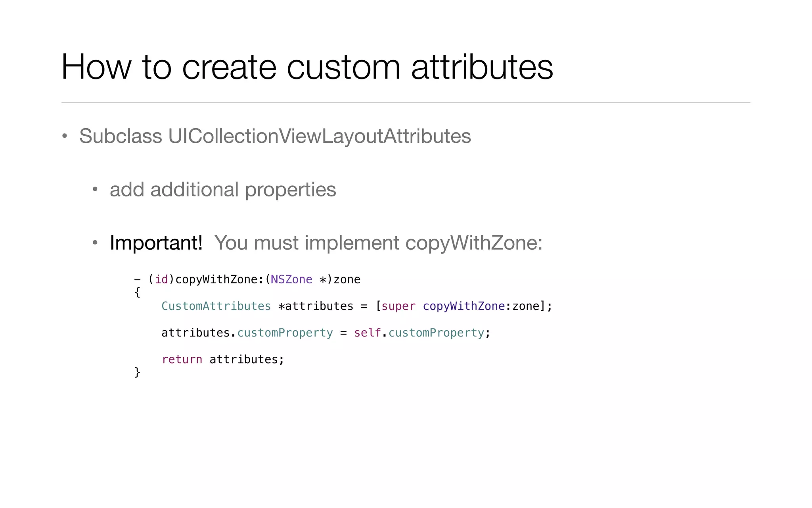Click the bold word 'Important!'
Screen dimensions: 812x508
[156, 242]
